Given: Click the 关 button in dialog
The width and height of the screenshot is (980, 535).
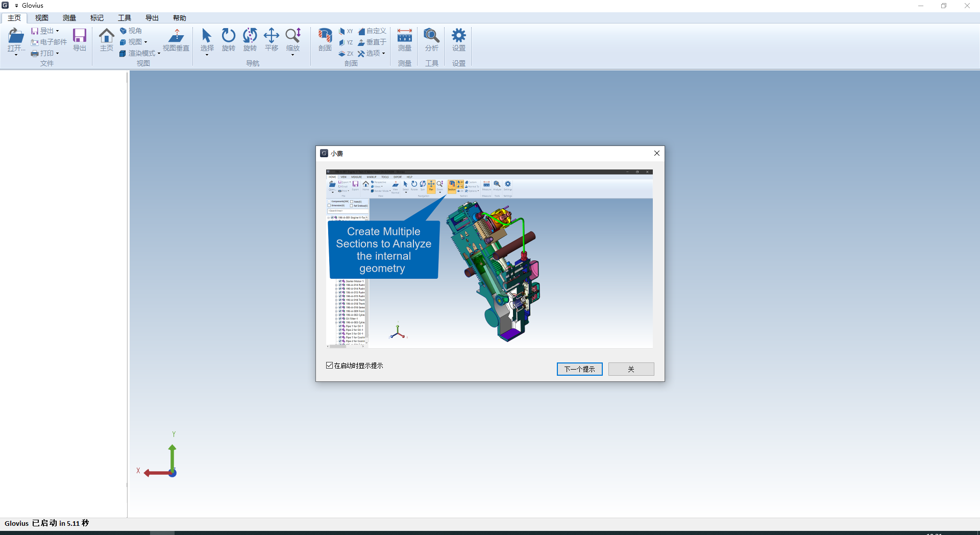Looking at the screenshot, I should 631,369.
